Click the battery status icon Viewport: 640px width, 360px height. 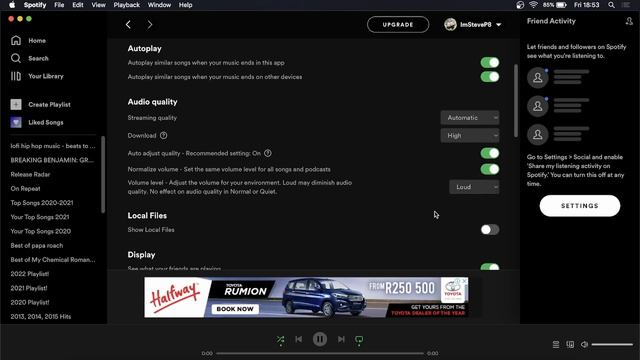point(562,5)
